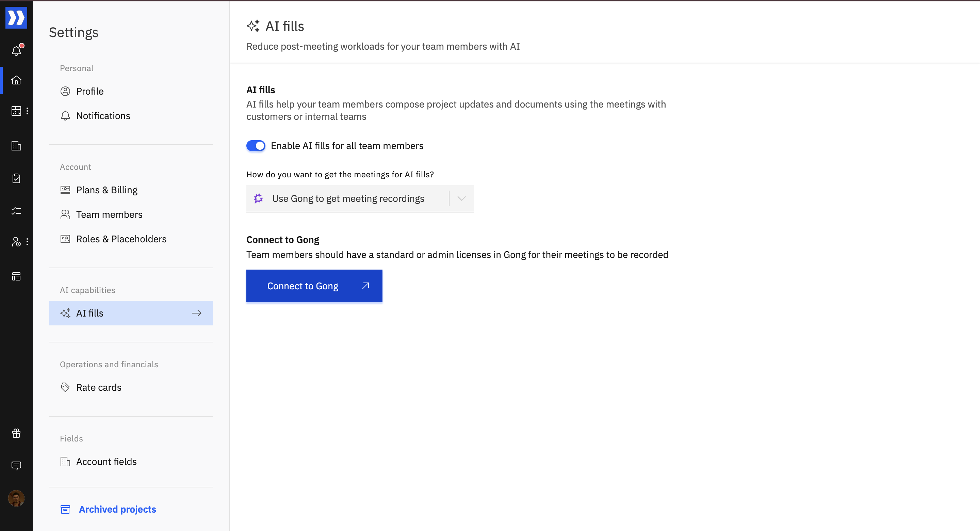Click the notifications bell icon in sidebar

point(16,50)
